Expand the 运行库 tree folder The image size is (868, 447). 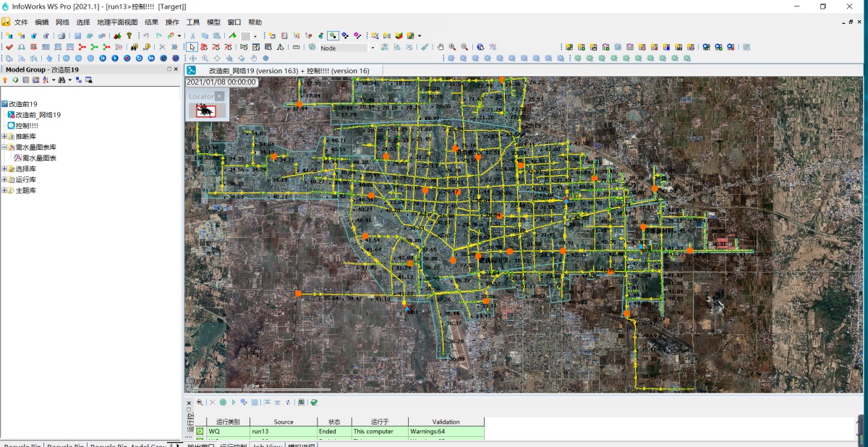(x=4, y=179)
